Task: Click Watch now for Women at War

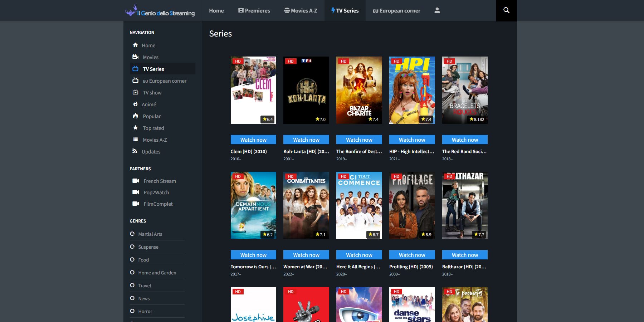Action: point(306,255)
